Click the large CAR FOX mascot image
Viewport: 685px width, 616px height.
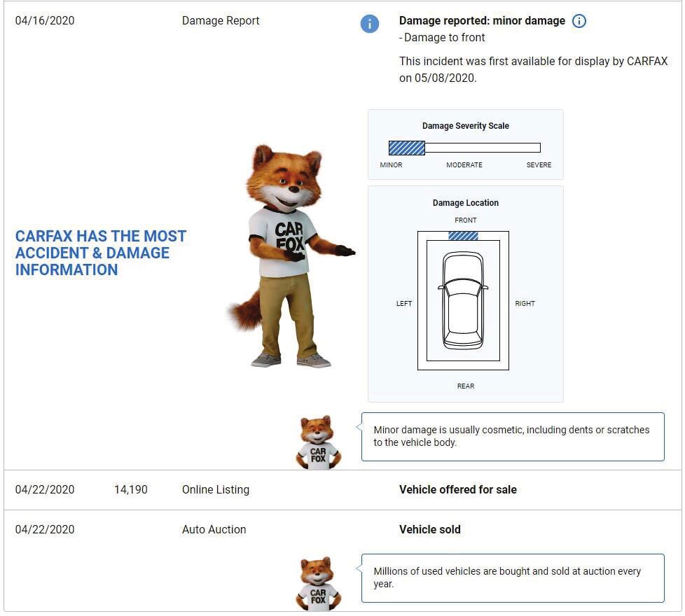coord(291,256)
